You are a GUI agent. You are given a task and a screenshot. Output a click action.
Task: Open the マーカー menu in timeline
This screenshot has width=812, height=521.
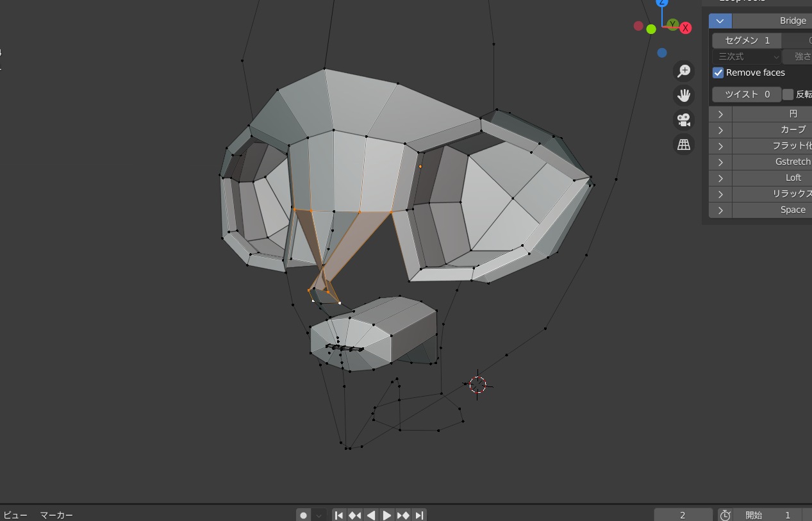56,515
